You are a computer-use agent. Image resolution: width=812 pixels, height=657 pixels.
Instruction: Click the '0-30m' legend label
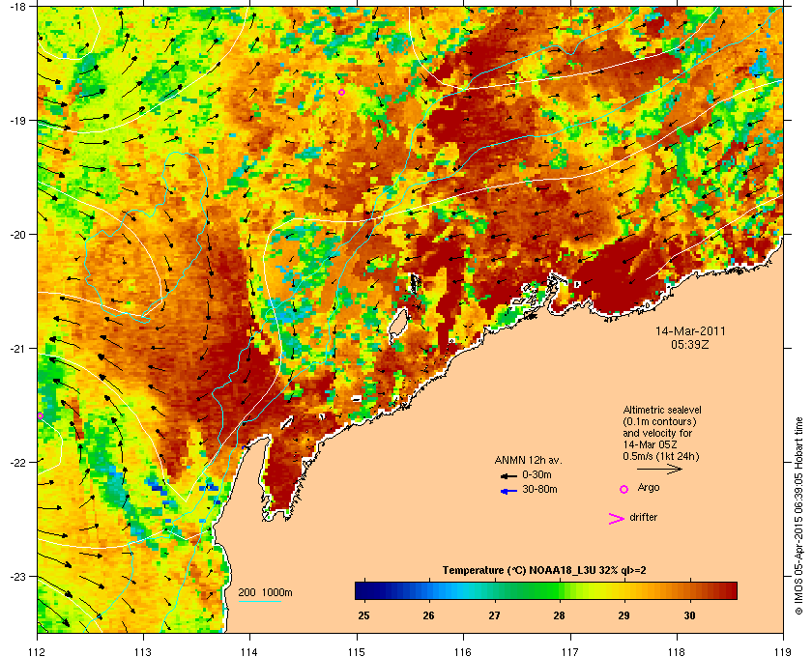tap(536, 474)
